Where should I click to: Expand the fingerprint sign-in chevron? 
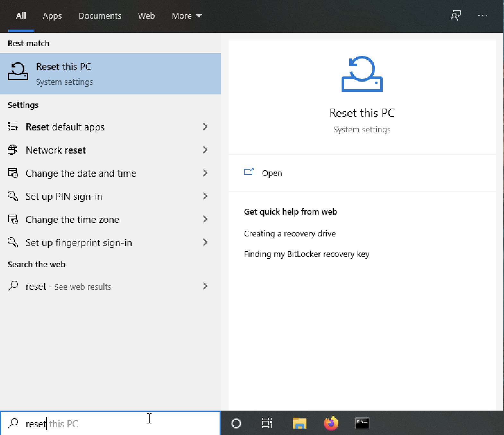205,243
